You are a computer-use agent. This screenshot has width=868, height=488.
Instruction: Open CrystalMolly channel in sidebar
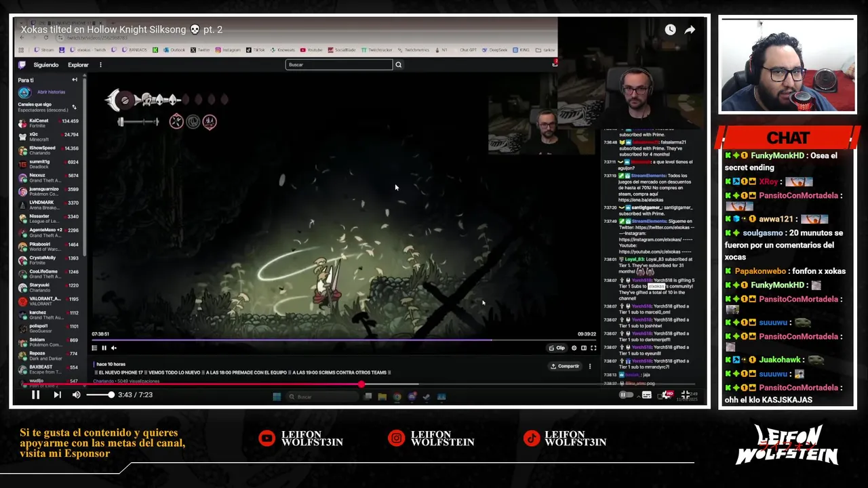[49, 260]
